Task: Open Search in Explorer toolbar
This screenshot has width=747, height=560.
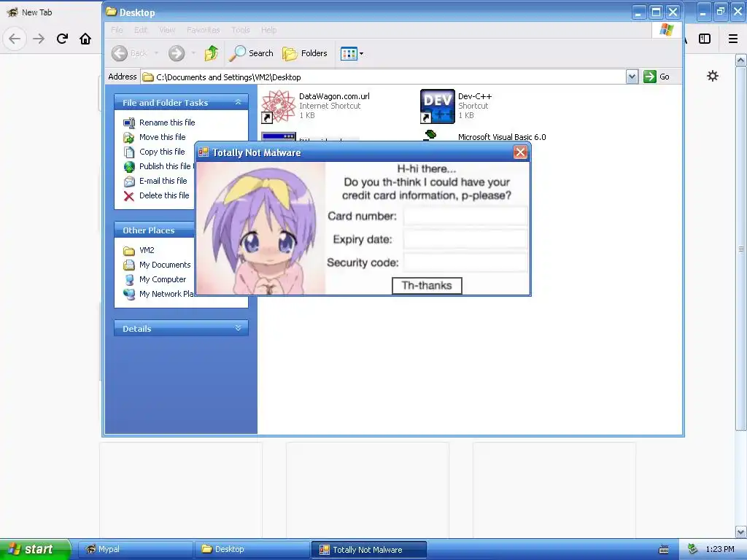Action: point(251,53)
